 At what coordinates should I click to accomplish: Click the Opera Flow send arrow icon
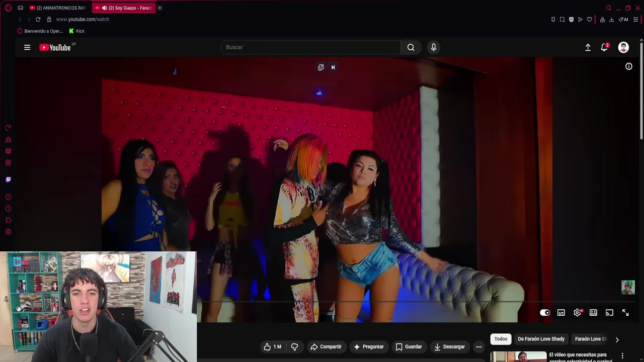point(580,20)
